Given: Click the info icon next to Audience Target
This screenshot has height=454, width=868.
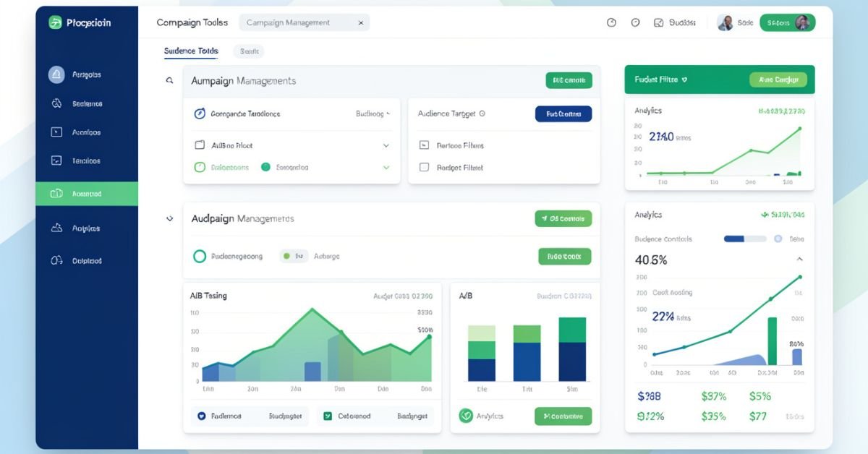Looking at the screenshot, I should (482, 113).
